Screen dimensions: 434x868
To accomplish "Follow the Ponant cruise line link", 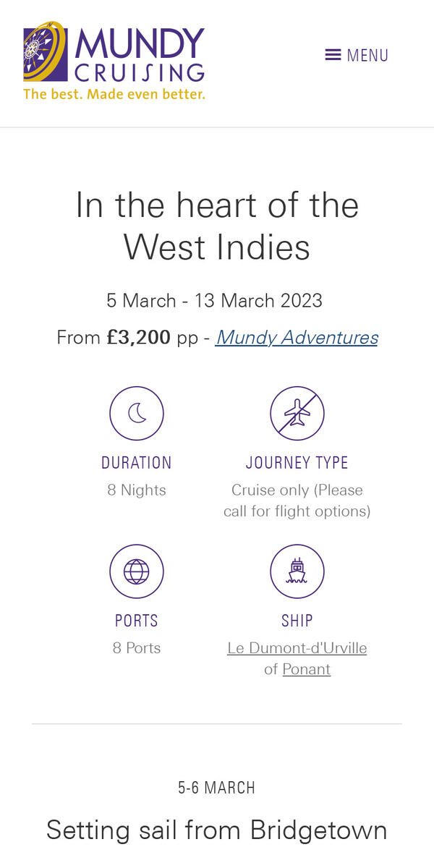I will point(306,670).
